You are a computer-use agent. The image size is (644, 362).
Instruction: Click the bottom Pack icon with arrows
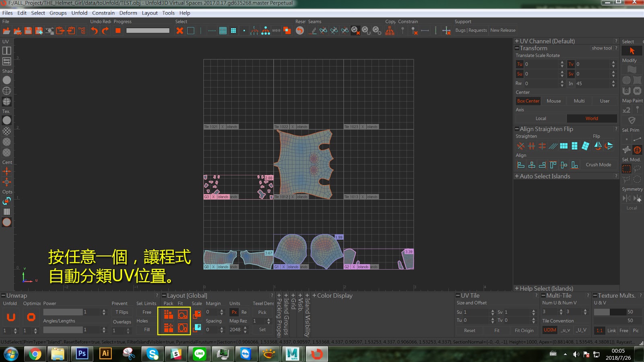point(168,328)
